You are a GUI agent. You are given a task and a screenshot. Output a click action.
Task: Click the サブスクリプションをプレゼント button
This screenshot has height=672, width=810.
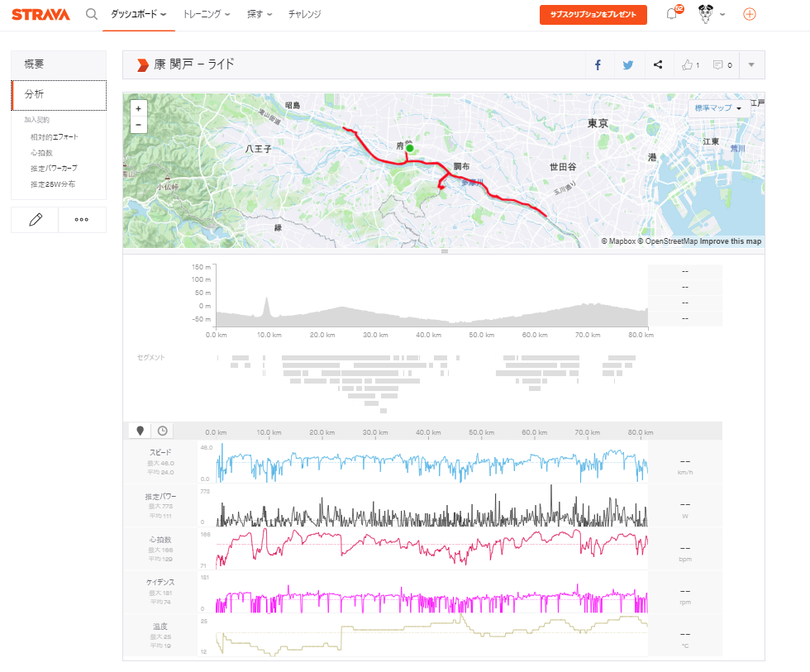(593, 15)
